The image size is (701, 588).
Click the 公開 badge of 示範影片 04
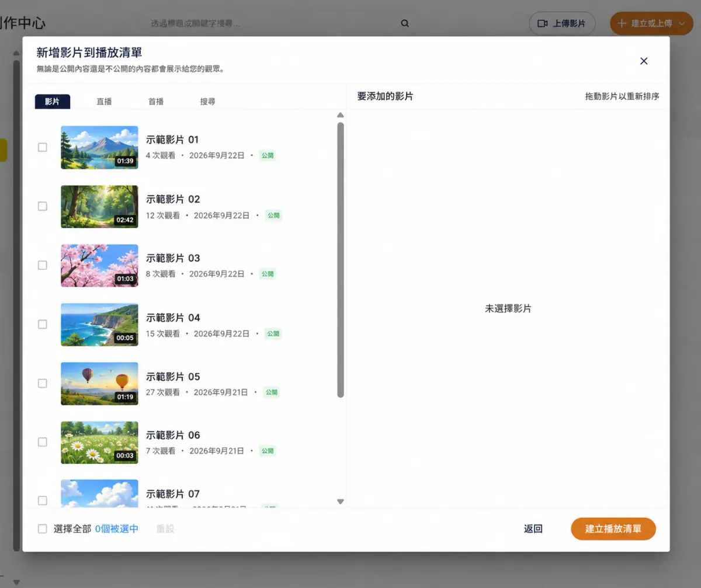[x=273, y=334]
